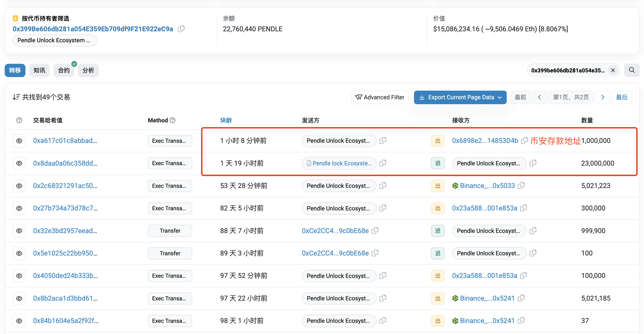644x334 pixels.
Task: Click the Transfer method badge in 999,900 row
Action: click(x=170, y=231)
